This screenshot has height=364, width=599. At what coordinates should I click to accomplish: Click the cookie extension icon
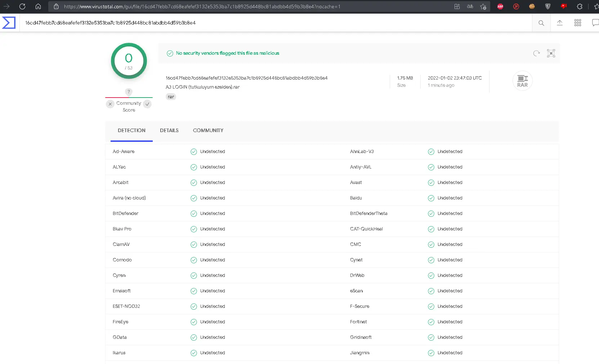[532, 6]
